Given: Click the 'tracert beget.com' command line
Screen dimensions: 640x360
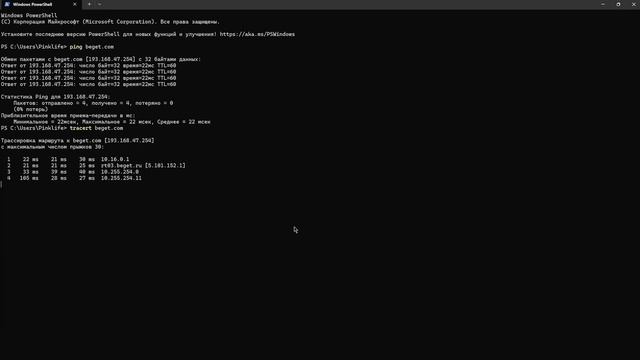Looking at the screenshot, I should [x=62, y=128].
